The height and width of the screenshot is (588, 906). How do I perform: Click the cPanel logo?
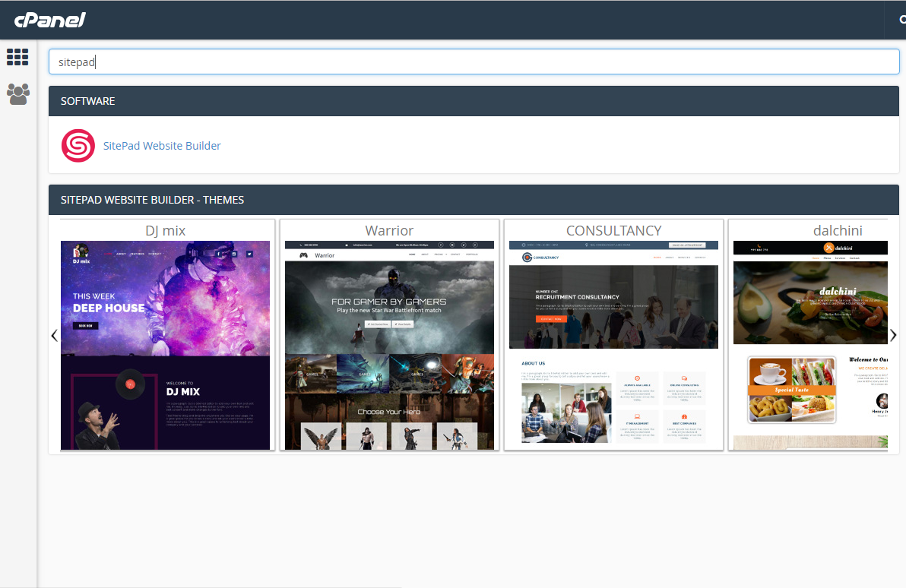pos(50,20)
